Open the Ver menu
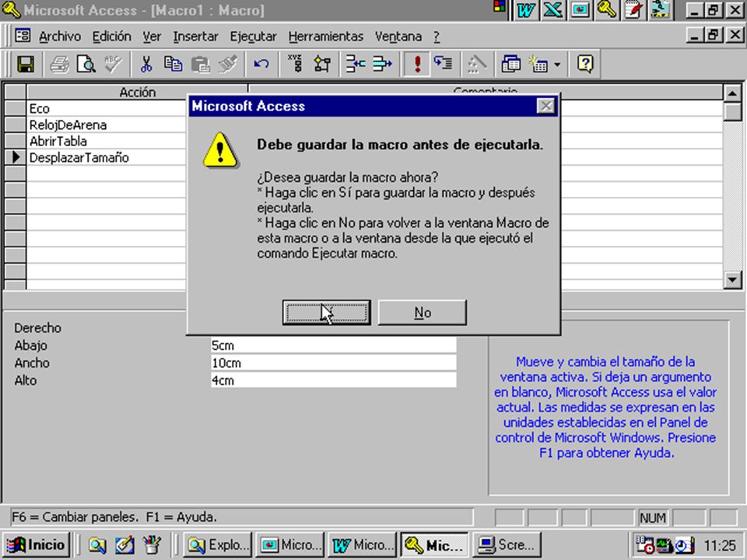The width and height of the screenshot is (747, 560). 152,37
